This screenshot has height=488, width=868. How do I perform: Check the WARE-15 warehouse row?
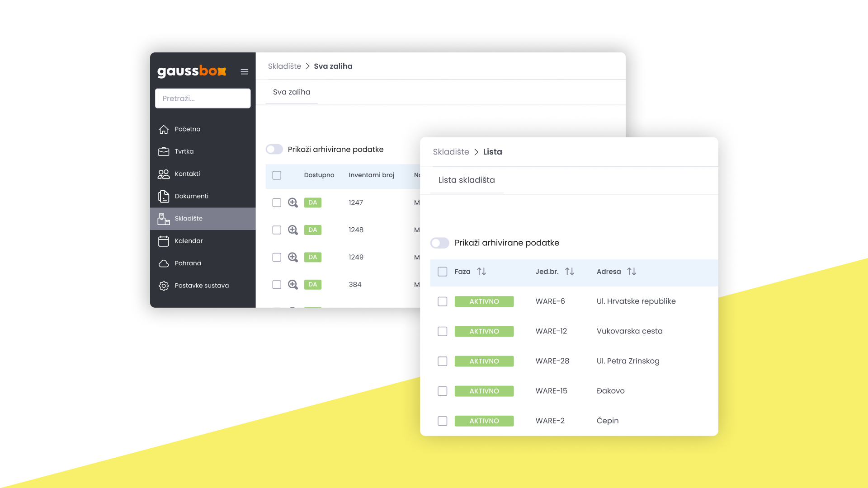tap(443, 391)
